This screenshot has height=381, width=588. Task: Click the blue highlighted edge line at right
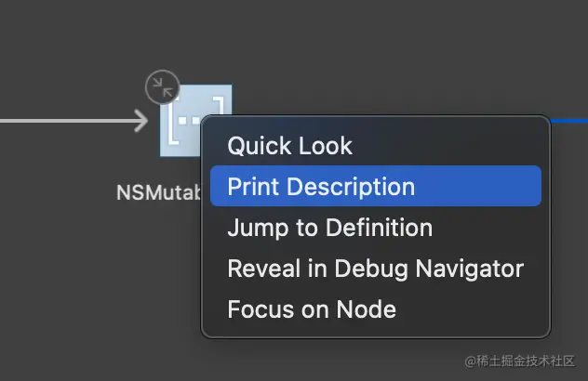569,121
